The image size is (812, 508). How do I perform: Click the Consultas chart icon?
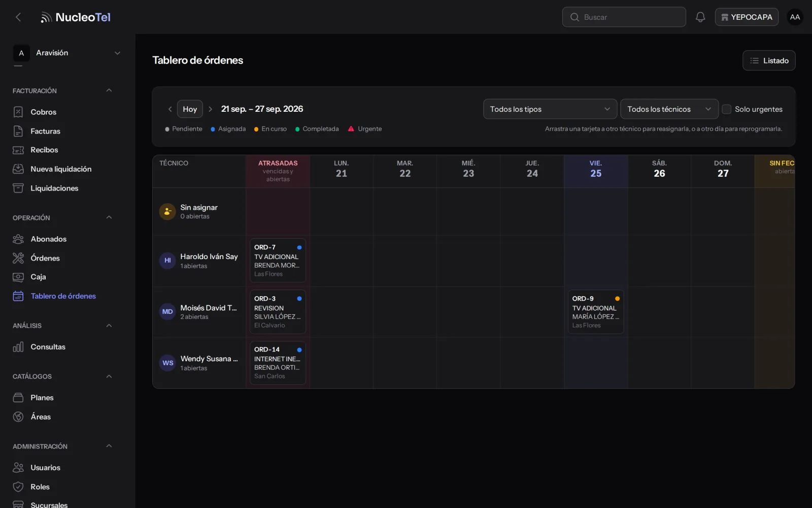(x=18, y=347)
